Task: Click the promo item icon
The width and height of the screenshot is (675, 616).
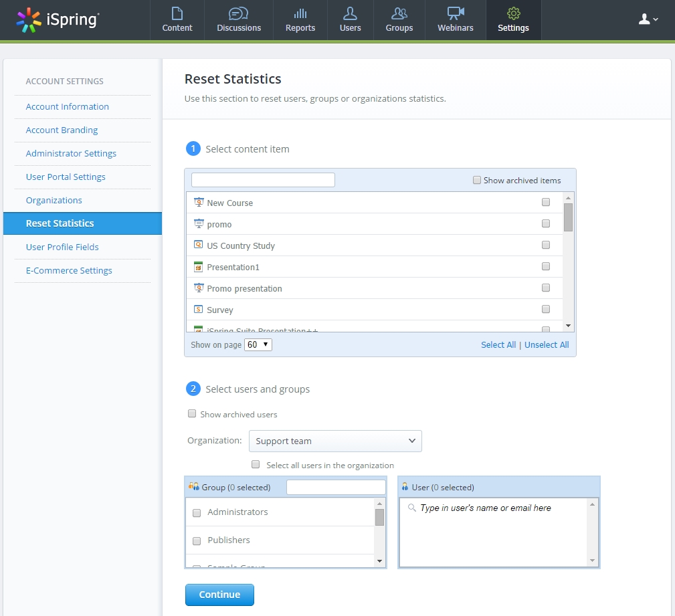Action: [199, 224]
